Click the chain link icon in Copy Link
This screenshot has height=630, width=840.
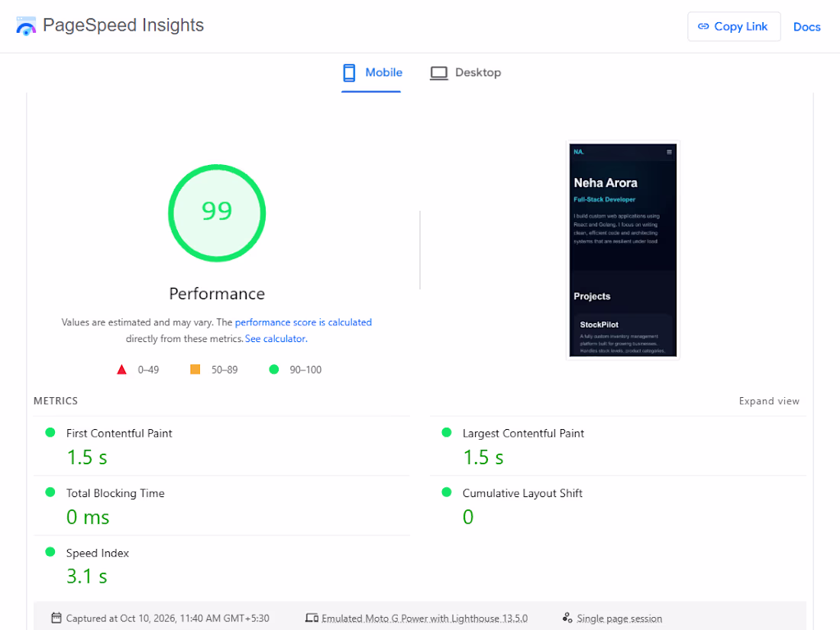click(x=703, y=26)
